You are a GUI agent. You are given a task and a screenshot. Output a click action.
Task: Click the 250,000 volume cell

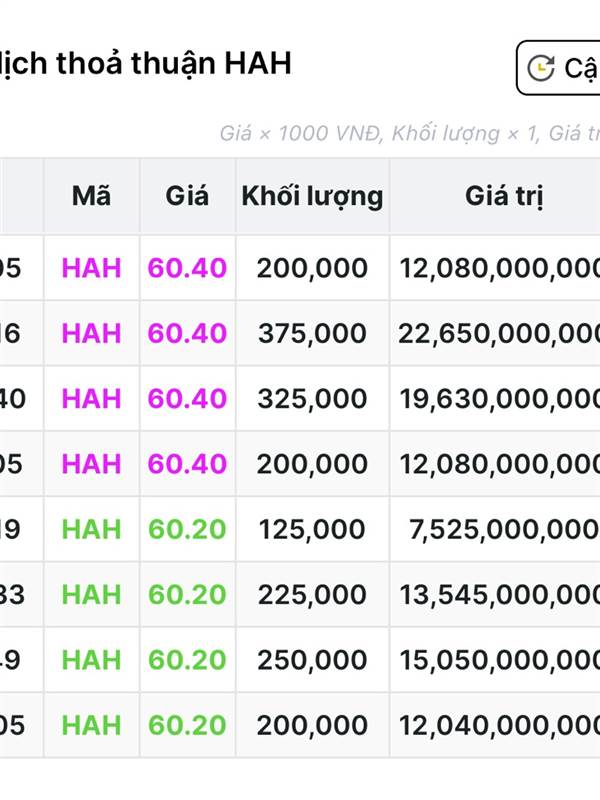(x=312, y=660)
